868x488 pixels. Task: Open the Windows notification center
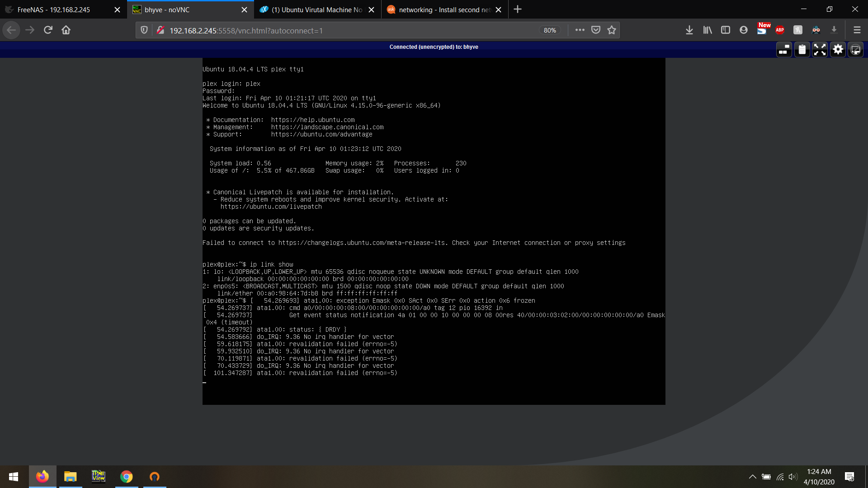(x=849, y=477)
